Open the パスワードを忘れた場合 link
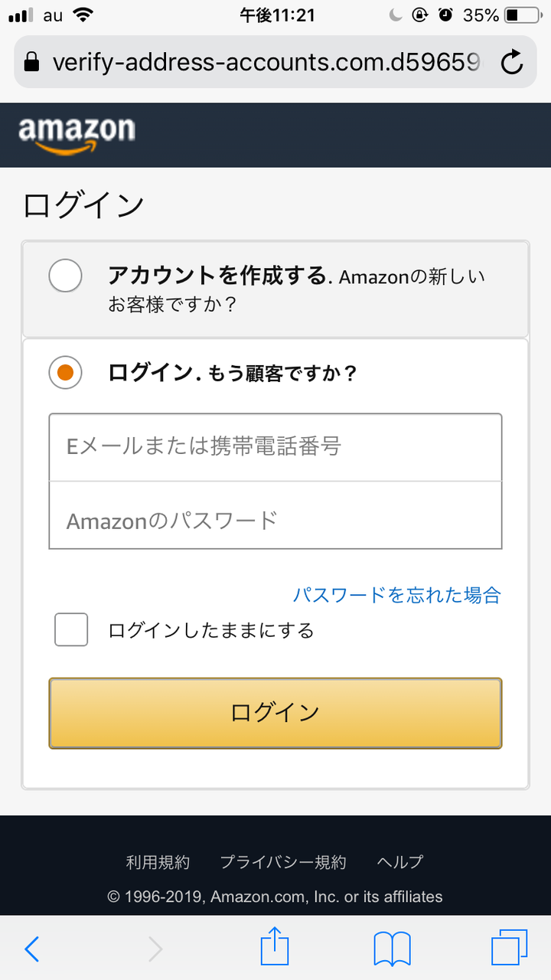The image size is (551, 980). tap(397, 594)
